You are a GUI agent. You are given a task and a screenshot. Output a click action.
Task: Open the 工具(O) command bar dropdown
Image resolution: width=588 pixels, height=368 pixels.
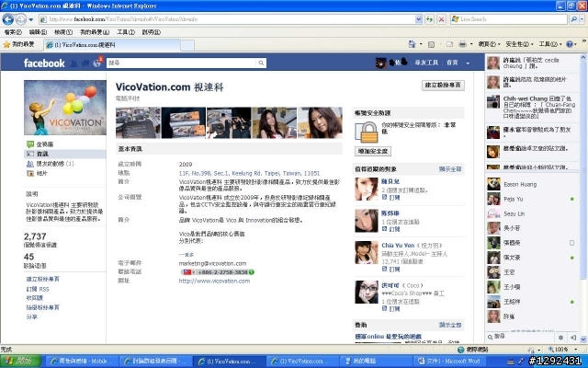pos(550,44)
